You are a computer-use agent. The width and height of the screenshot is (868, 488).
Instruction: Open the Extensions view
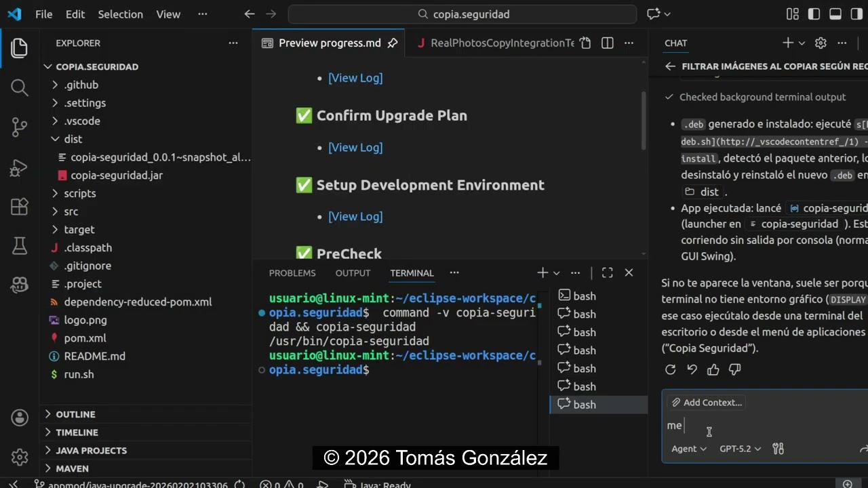click(20, 206)
